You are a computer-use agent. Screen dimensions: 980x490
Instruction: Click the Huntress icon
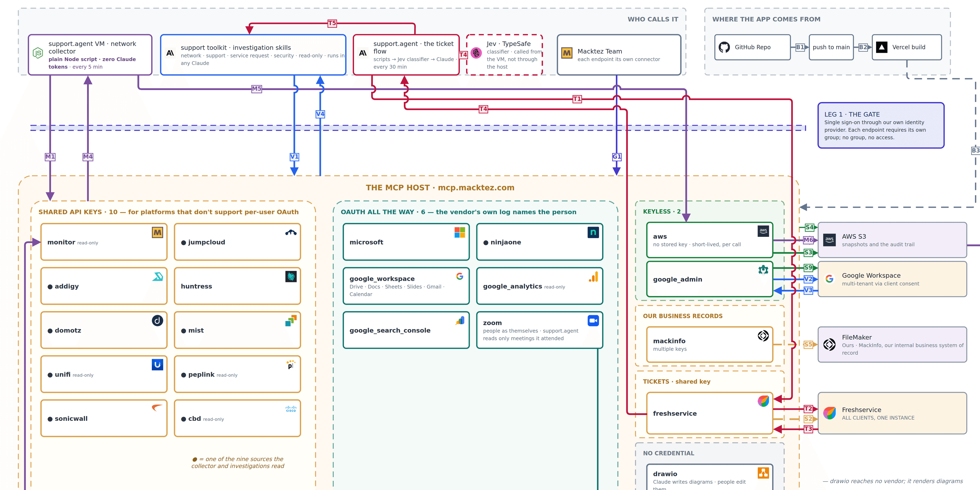pyautogui.click(x=291, y=277)
